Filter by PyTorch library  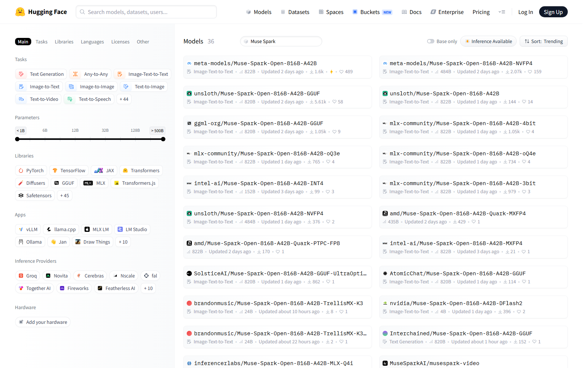point(31,170)
